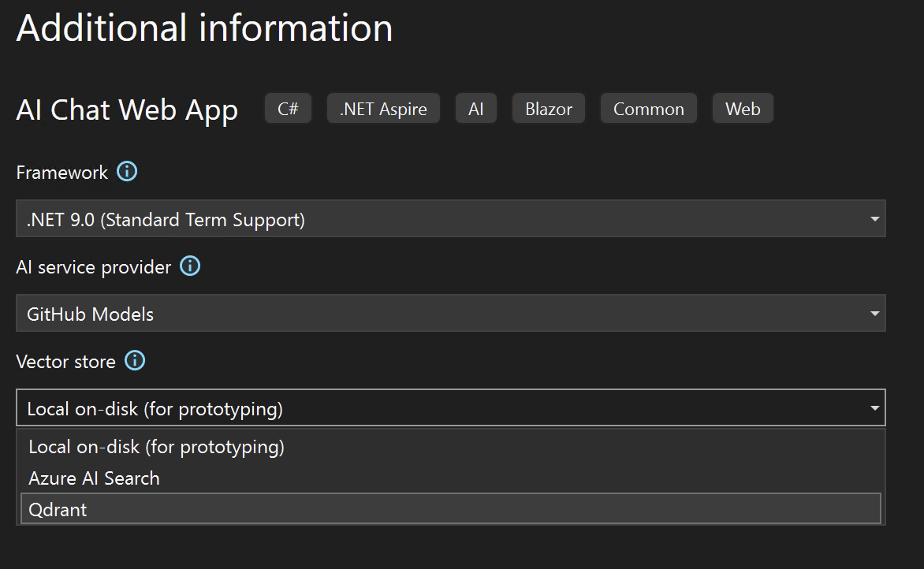
Task: Click the Vector store label text
Action: [x=65, y=362]
